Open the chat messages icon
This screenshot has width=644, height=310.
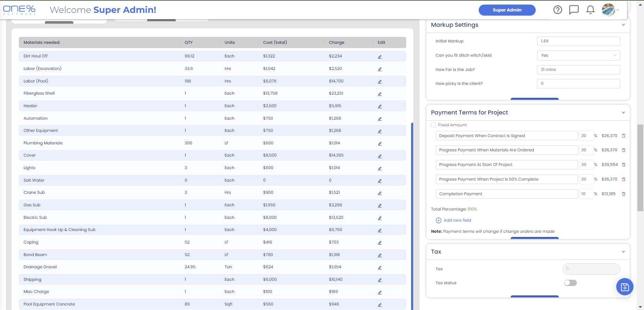[574, 10]
